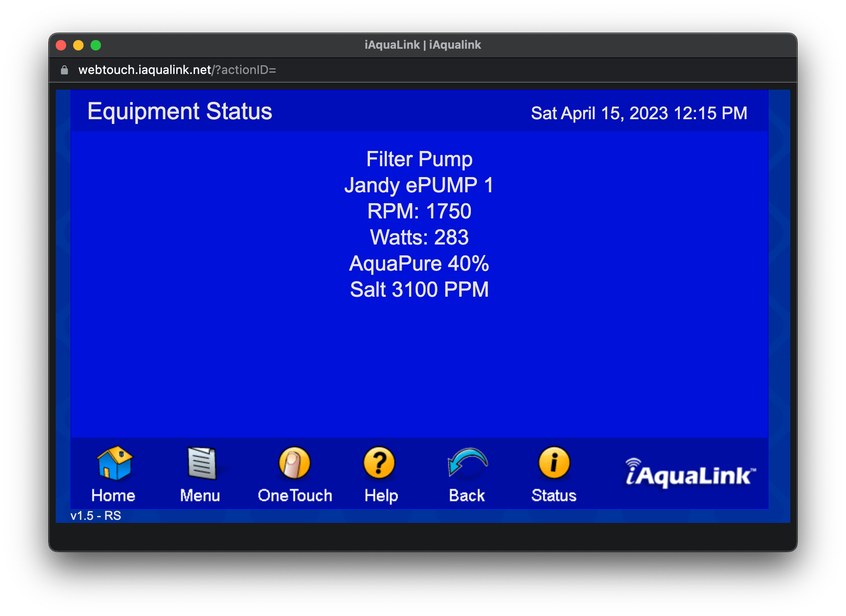The width and height of the screenshot is (846, 616).
Task: Open the Menu document icon
Action: coord(202,464)
